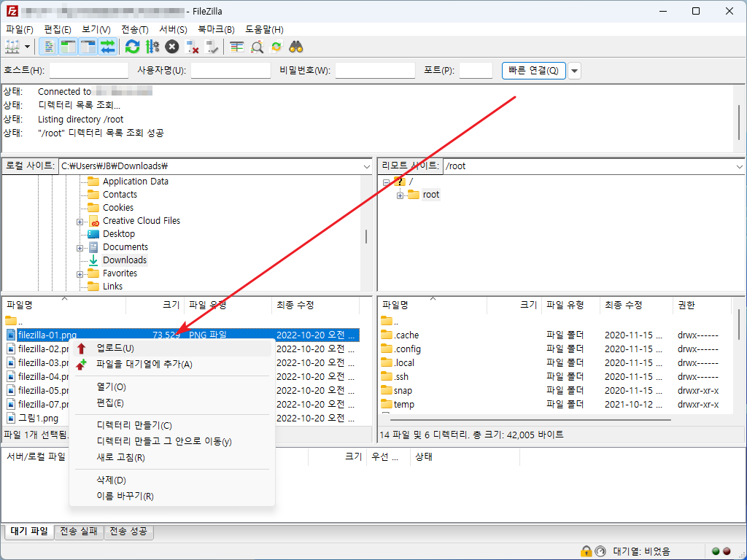Sort remote files by 권한 column
747x560 pixels.
[x=701, y=306]
